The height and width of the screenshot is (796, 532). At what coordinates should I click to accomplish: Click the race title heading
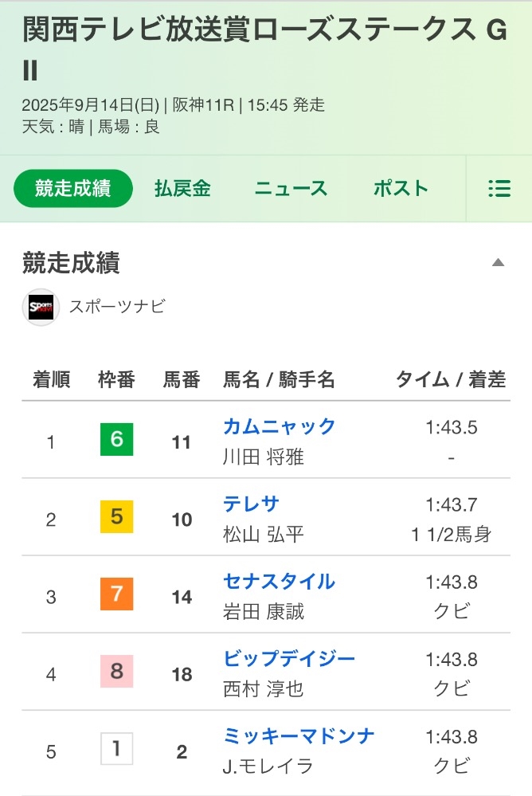(265, 49)
